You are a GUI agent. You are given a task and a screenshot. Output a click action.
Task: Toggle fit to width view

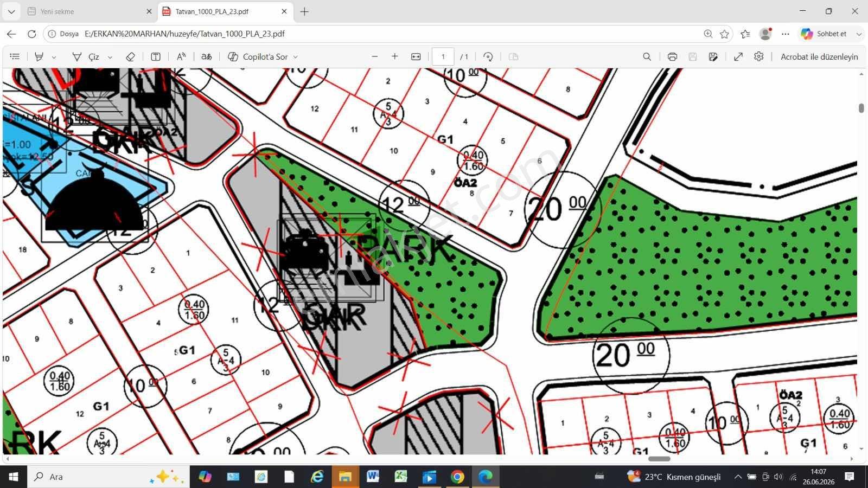tap(416, 56)
